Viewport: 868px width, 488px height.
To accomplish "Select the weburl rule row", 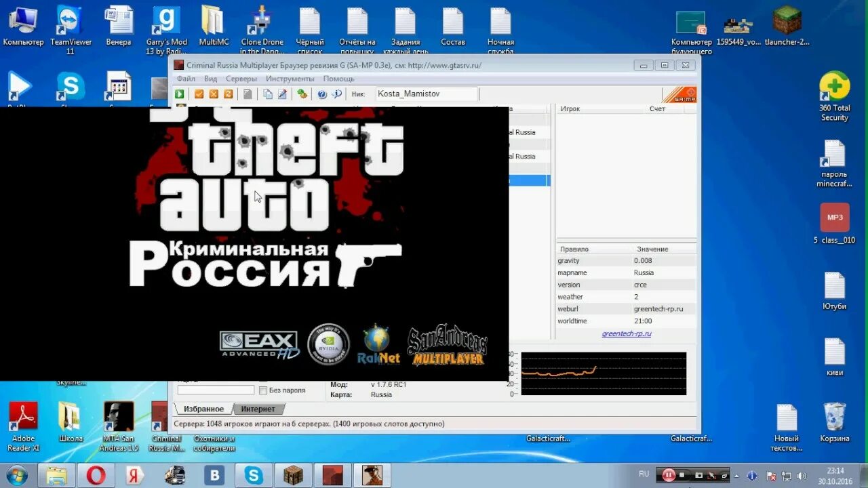I will point(626,308).
